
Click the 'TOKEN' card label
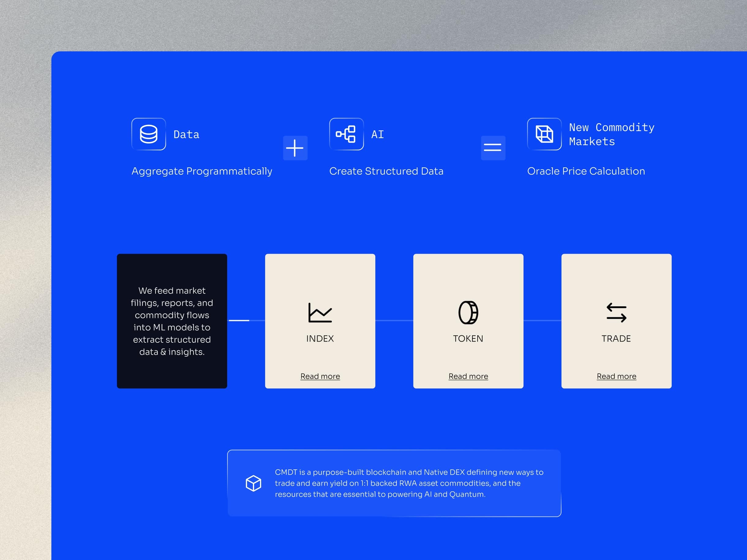click(x=468, y=338)
